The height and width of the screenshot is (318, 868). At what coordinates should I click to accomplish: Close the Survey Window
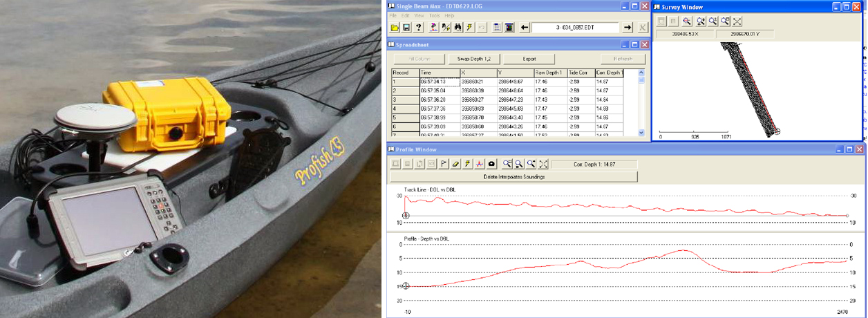[x=856, y=7]
